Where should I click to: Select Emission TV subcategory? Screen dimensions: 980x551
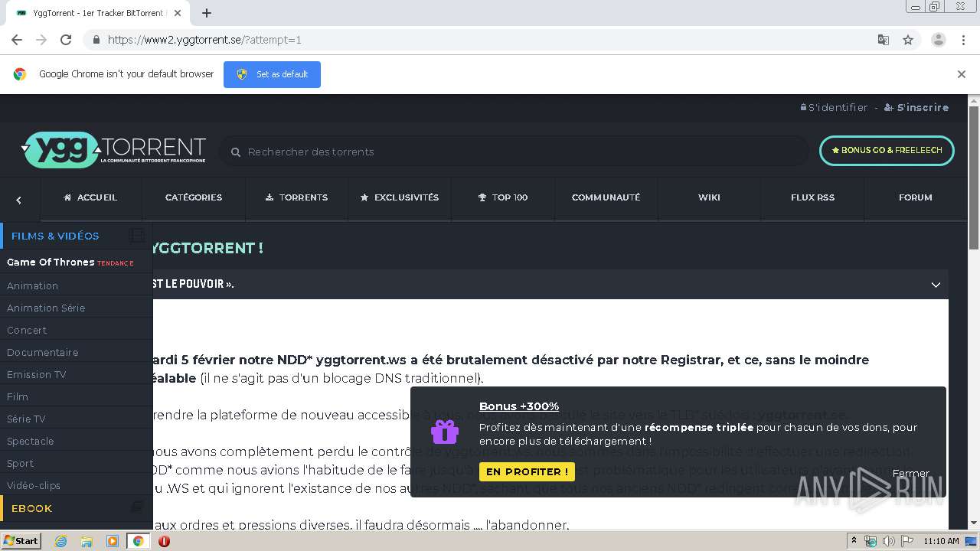click(36, 374)
